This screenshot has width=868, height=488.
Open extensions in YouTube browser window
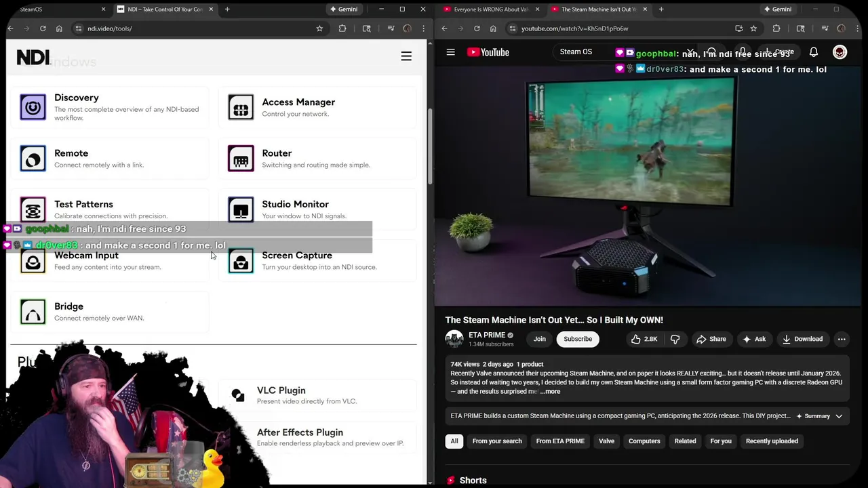click(776, 28)
